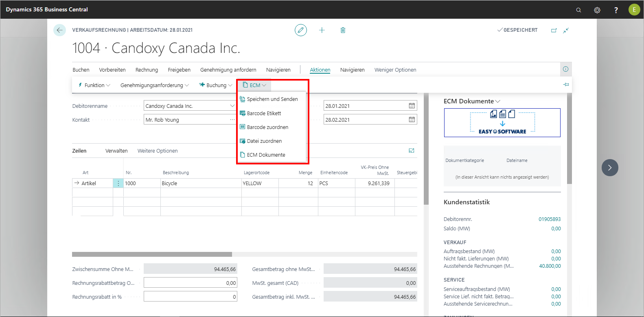Click the plus icon to create new invoice

pyautogui.click(x=322, y=30)
